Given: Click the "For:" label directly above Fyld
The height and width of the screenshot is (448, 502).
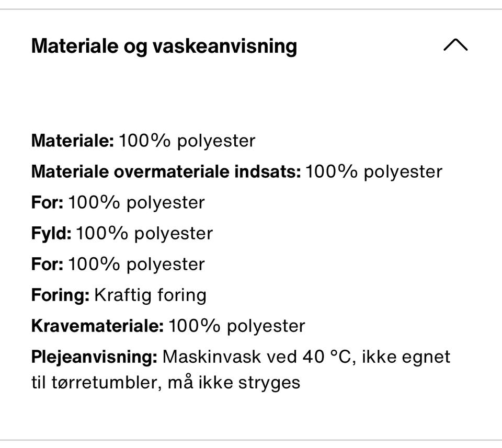Looking at the screenshot, I should [x=47, y=202].
